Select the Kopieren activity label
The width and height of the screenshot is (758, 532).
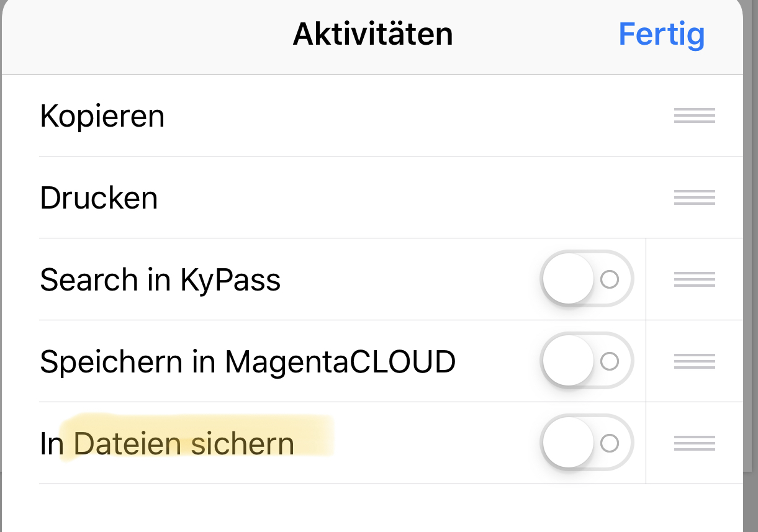pos(102,117)
